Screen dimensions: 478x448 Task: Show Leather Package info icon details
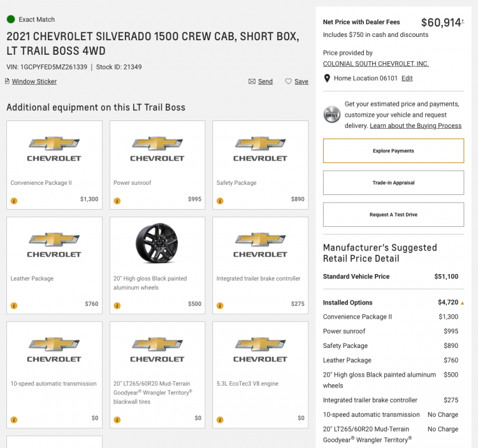[14, 305]
